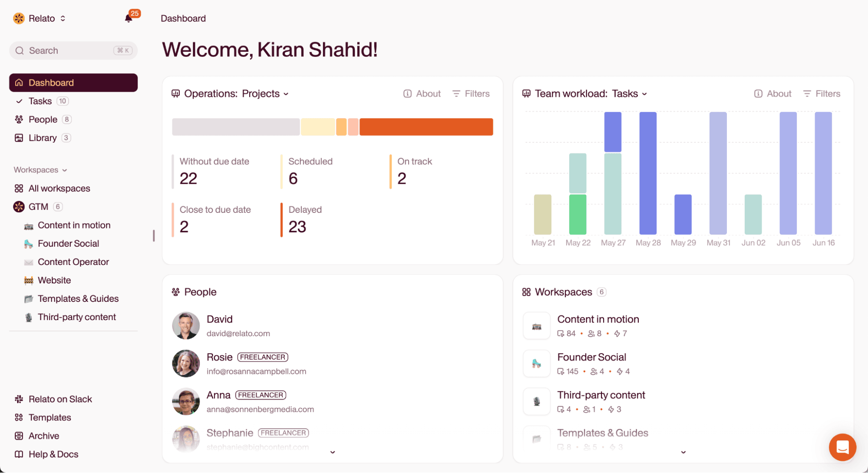868x473 pixels.
Task: Select Content Operator workspace in sidebar
Action: click(x=73, y=262)
